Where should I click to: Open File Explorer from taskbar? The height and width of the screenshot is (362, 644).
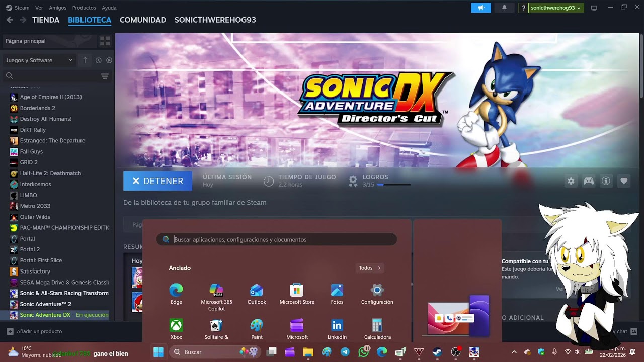(308, 352)
